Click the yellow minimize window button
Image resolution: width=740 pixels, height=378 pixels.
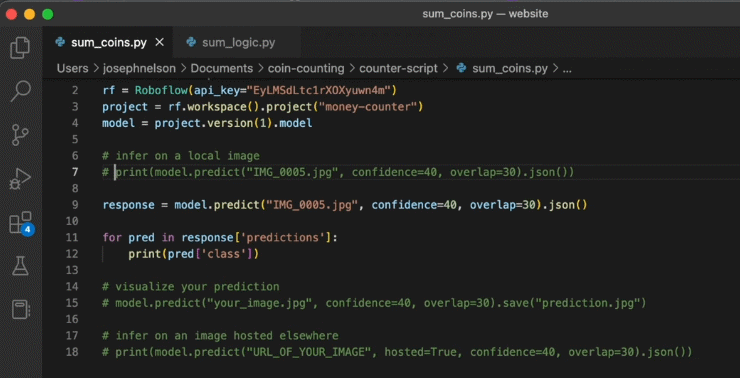coord(29,14)
